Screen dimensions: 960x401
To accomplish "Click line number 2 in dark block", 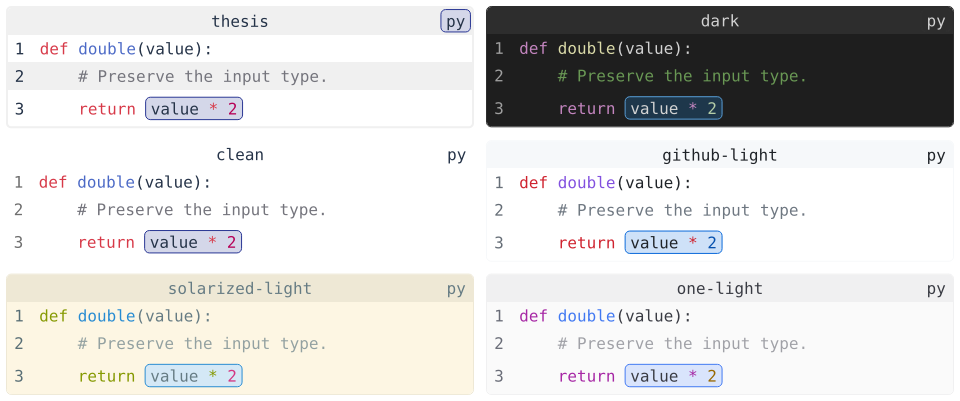I will (498, 76).
